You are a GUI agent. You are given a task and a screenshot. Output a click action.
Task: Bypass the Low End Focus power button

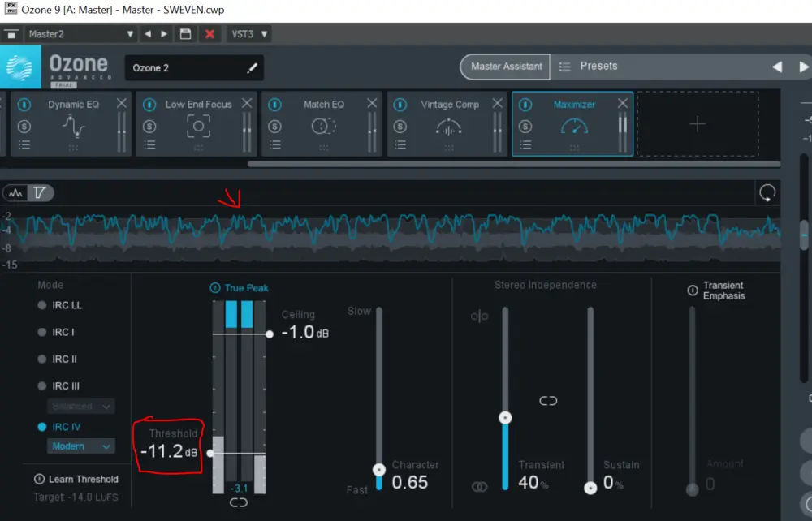tap(149, 105)
